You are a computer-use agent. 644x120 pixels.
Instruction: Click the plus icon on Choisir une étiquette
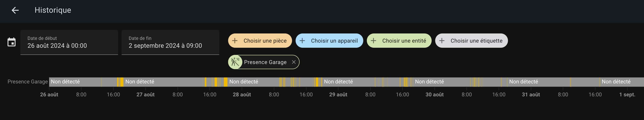tap(442, 41)
